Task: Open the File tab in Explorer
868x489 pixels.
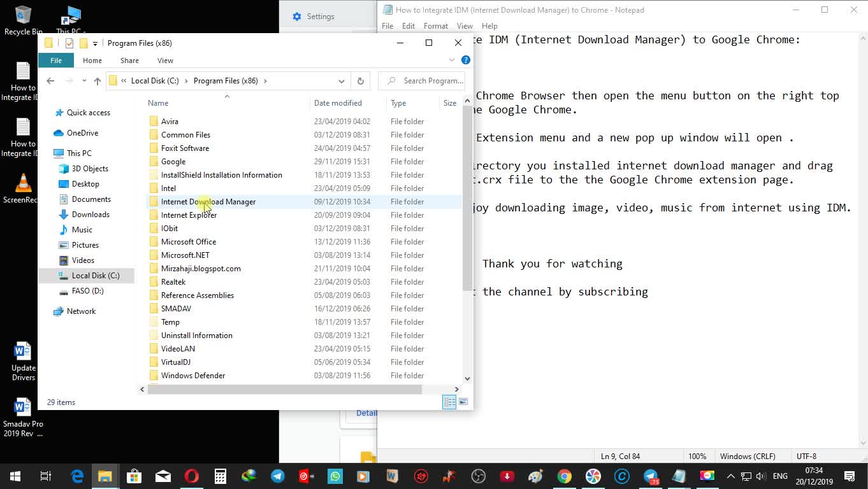Action: 56,60
